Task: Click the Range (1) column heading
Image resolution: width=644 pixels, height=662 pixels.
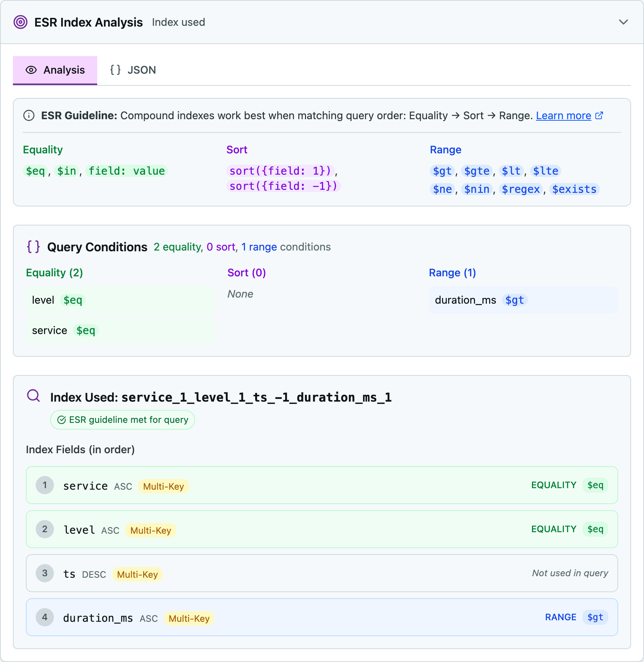Action: (452, 273)
